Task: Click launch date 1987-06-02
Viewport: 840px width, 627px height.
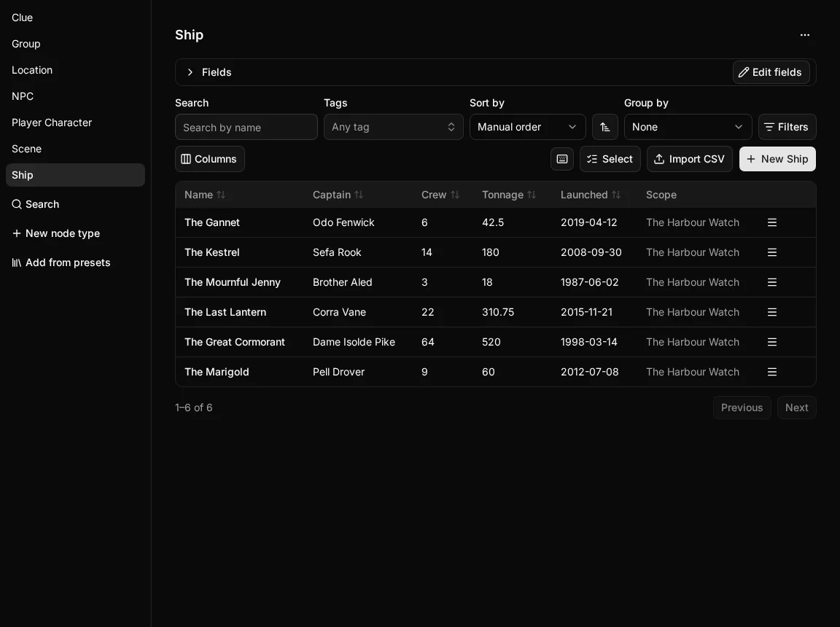Action: pyautogui.click(x=589, y=282)
